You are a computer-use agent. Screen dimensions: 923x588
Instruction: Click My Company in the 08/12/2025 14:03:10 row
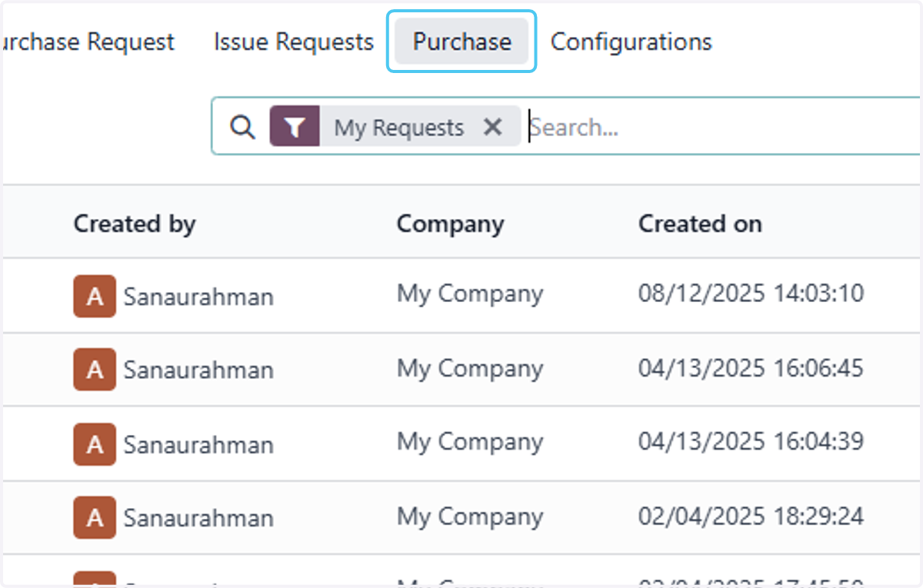[x=470, y=294]
